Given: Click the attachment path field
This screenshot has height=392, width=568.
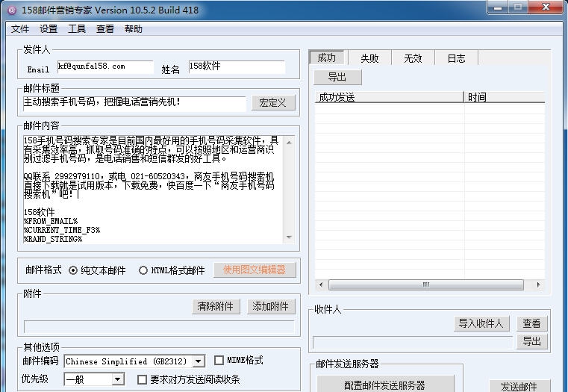Looking at the screenshot, I should click(x=159, y=326).
